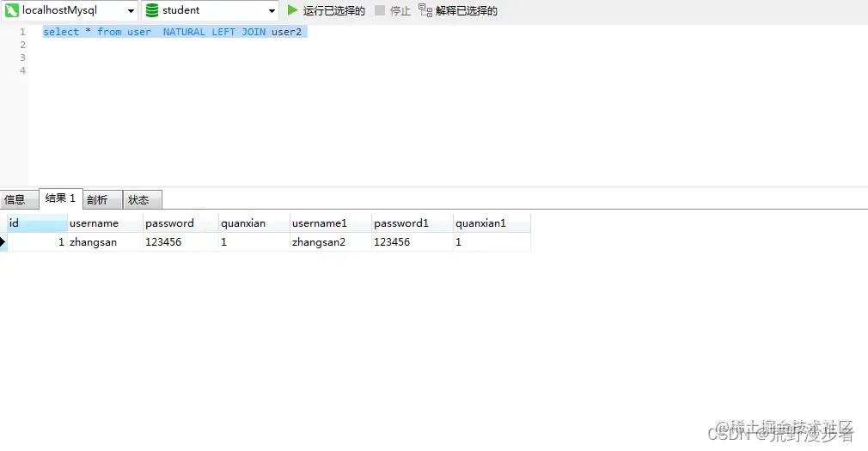Click the localhostMysql connection icon

tap(12, 10)
